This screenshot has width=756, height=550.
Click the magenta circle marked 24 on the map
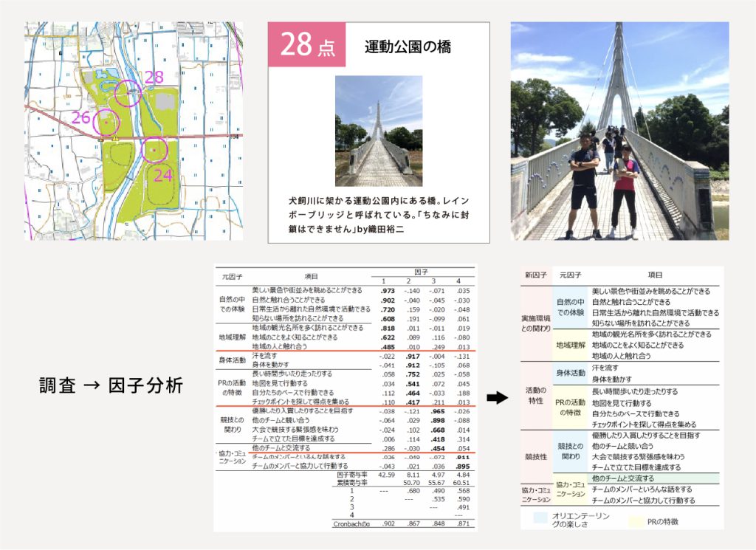[x=154, y=150]
